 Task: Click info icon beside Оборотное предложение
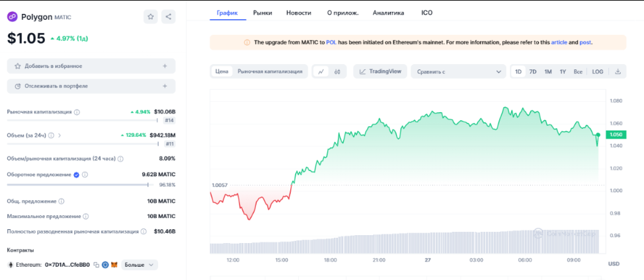[85, 174]
